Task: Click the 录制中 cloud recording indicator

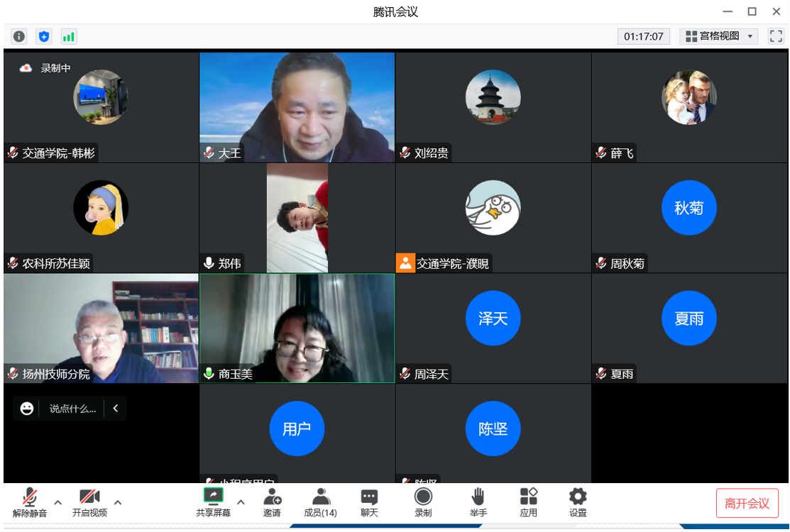Action: [x=45, y=68]
